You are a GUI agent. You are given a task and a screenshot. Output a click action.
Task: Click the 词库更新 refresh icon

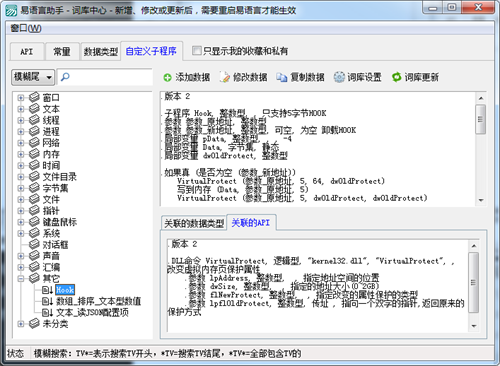coord(396,77)
